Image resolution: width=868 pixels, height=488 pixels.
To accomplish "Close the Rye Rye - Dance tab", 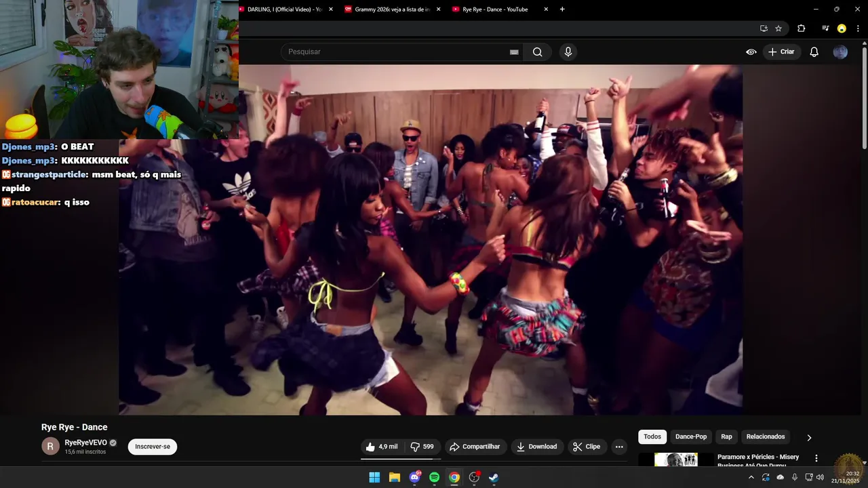I will pos(546,9).
